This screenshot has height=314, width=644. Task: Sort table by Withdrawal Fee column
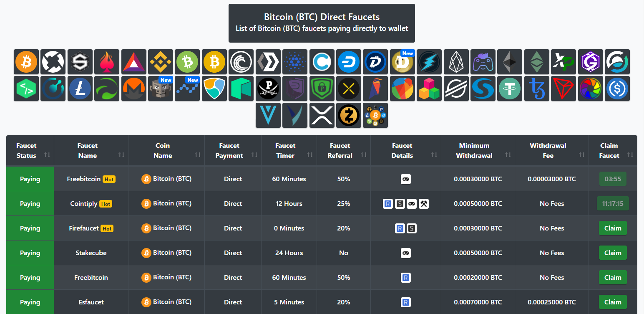(x=552, y=151)
